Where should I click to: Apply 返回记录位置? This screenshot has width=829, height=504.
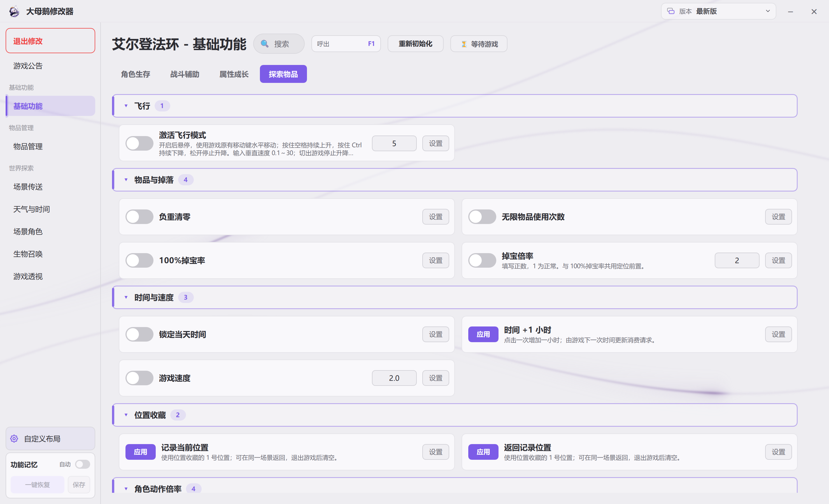pos(483,452)
